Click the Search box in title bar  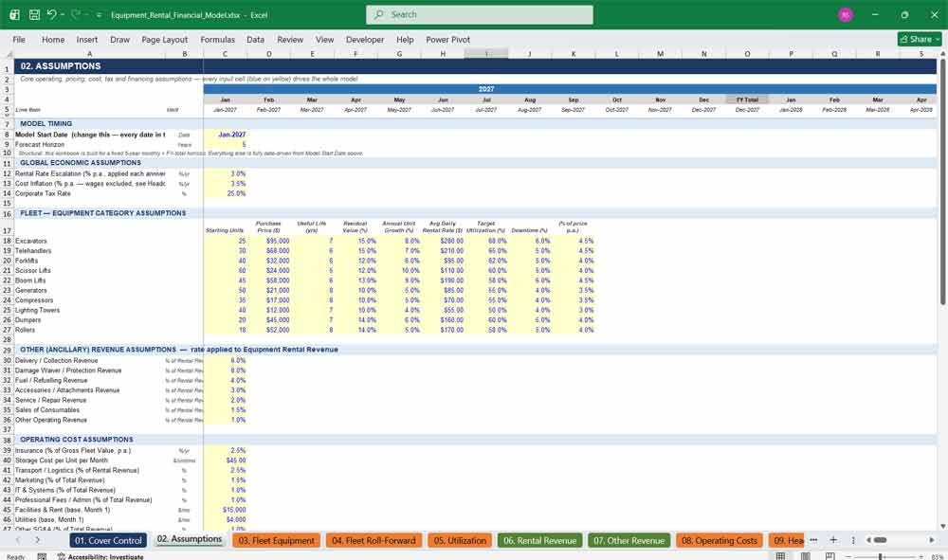click(x=480, y=14)
